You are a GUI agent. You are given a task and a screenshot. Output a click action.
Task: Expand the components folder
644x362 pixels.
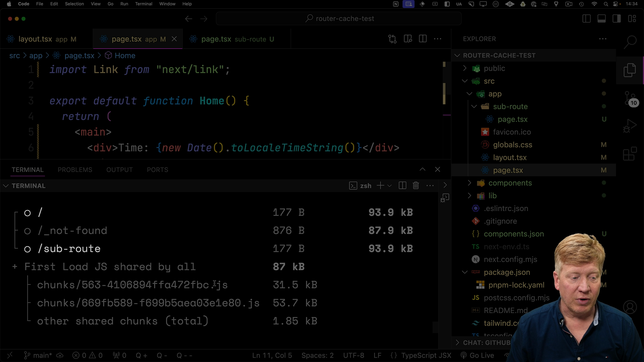[x=470, y=183]
